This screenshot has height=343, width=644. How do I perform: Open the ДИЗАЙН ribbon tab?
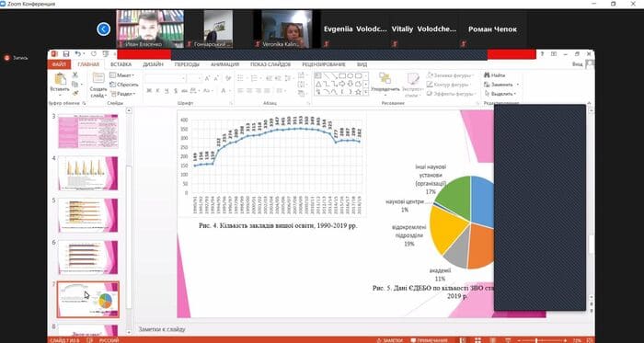153,64
